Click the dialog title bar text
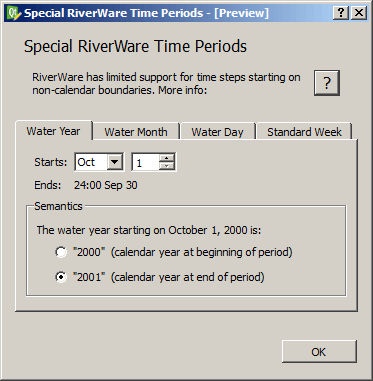The height and width of the screenshot is (381, 373). pos(146,13)
